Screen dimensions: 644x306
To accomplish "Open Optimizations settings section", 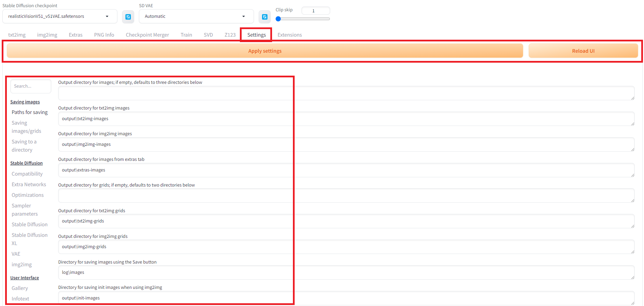I will coord(28,195).
